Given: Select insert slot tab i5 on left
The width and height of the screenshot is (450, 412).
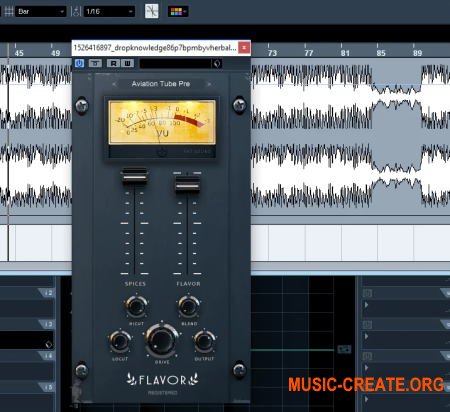Looking at the screenshot, I should click(x=47, y=387).
